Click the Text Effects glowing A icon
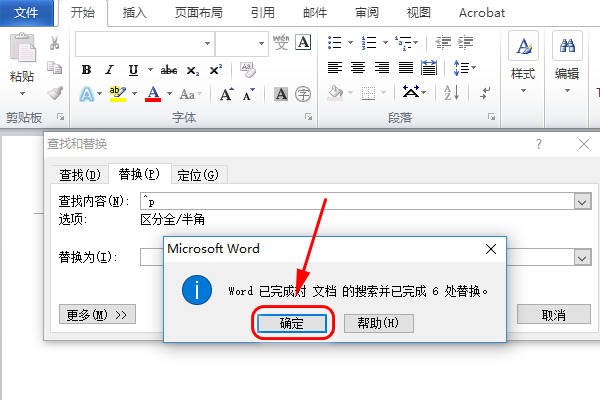The image size is (600, 400). point(87,94)
